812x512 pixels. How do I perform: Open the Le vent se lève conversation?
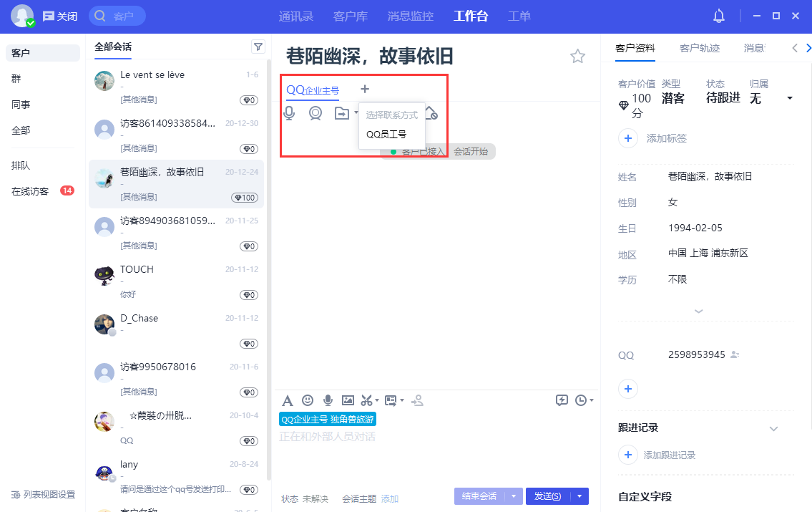click(177, 87)
